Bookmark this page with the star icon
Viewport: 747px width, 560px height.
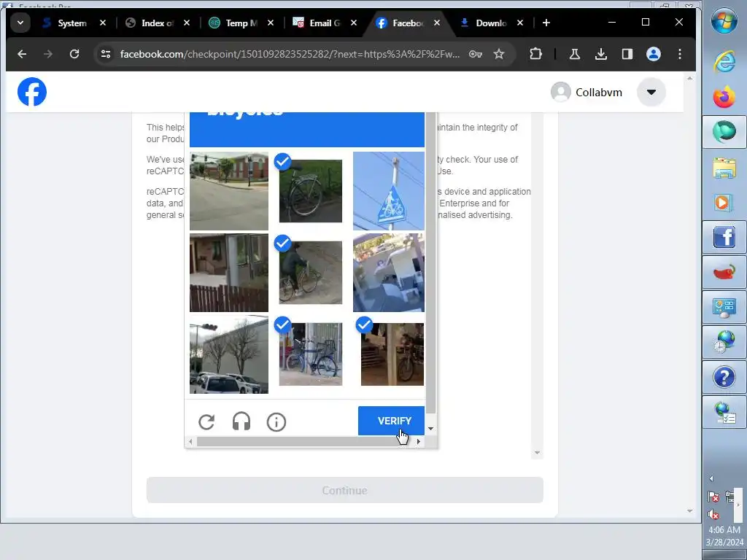pos(499,54)
